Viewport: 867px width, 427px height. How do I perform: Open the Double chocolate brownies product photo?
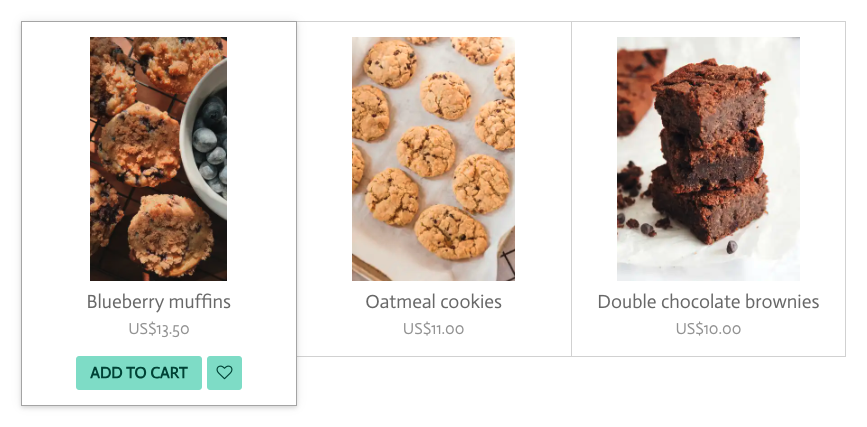click(708, 159)
